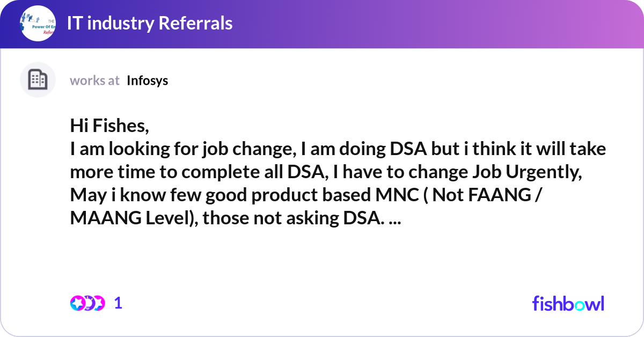This screenshot has width=644, height=337.
Task: Click the purple lightbulb reaction icon
Action: (89, 303)
